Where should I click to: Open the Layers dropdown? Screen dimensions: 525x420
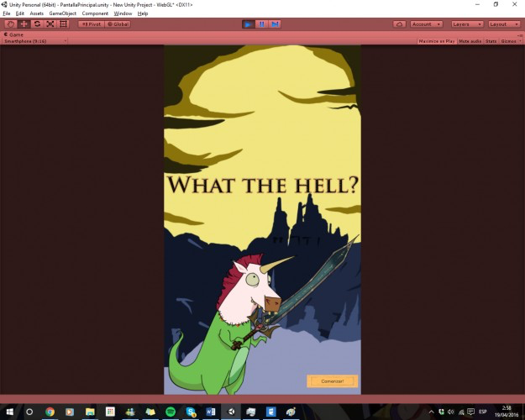click(x=467, y=24)
